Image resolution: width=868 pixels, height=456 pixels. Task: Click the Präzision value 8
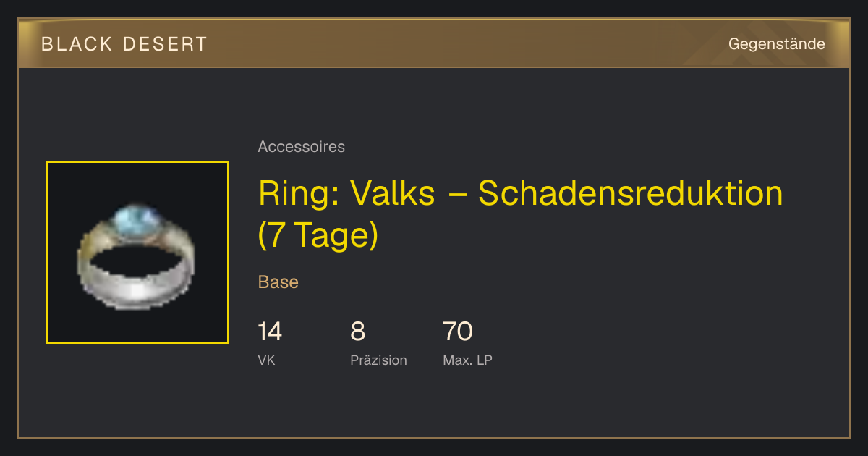[x=358, y=332]
